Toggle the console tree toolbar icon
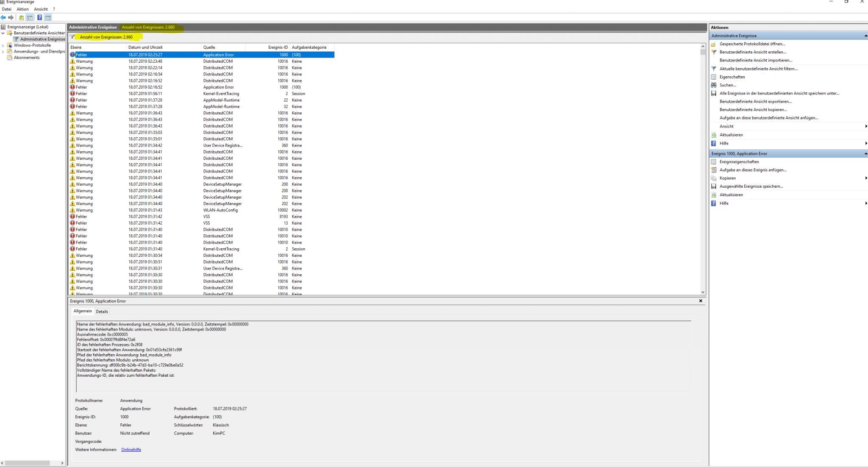This screenshot has height=467, width=868. click(30, 17)
